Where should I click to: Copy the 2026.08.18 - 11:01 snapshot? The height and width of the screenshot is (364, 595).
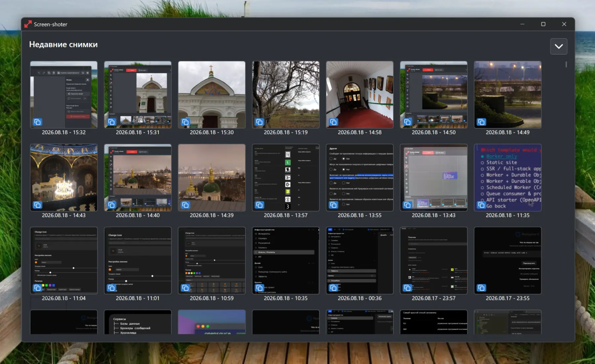[x=112, y=288]
